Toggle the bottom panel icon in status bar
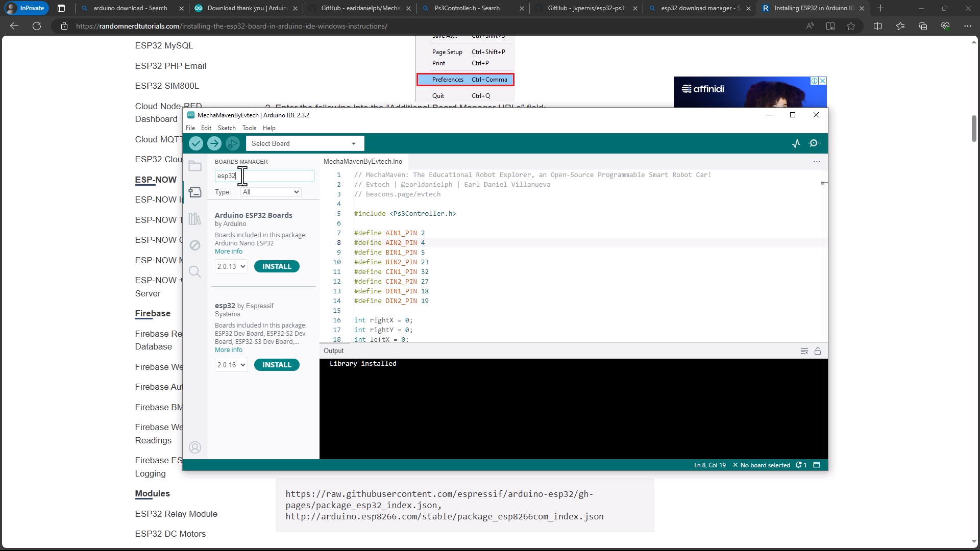 tap(817, 465)
